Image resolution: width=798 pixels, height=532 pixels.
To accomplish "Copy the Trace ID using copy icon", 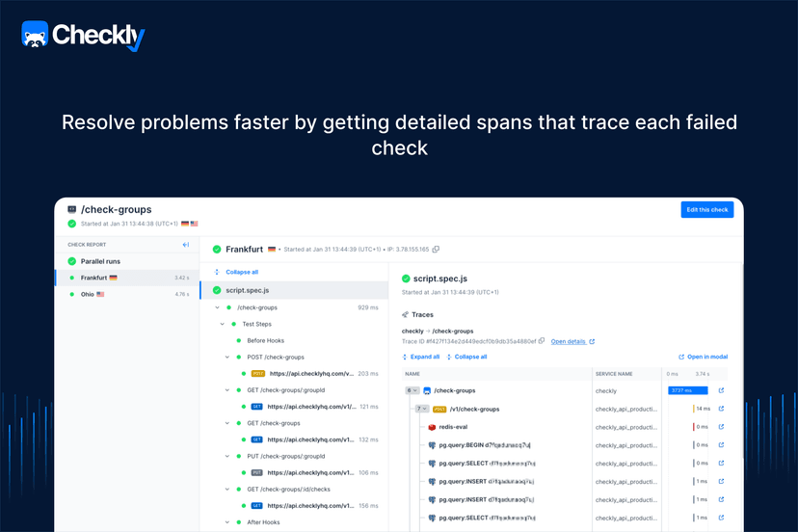I will pyautogui.click(x=542, y=341).
